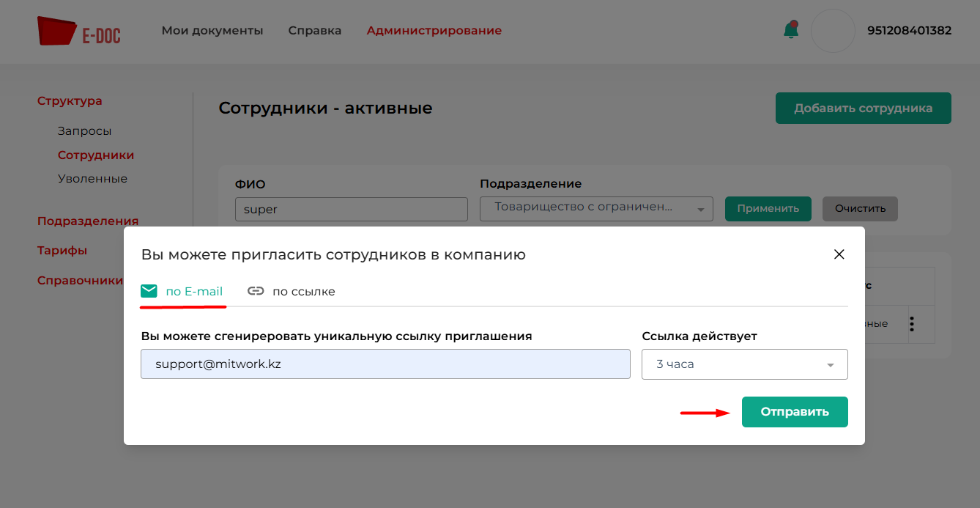This screenshot has width=980, height=508.
Task: Click the Применить filter button
Action: [768, 208]
